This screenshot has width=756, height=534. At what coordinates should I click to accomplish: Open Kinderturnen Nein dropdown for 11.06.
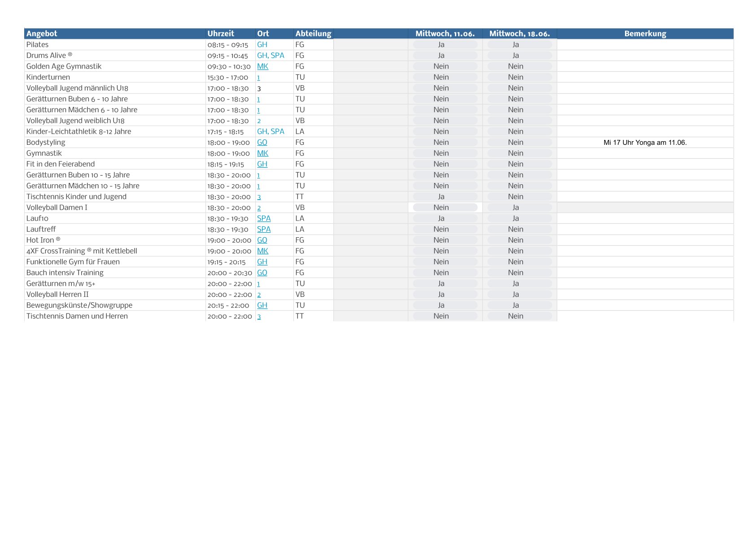[x=445, y=77]
